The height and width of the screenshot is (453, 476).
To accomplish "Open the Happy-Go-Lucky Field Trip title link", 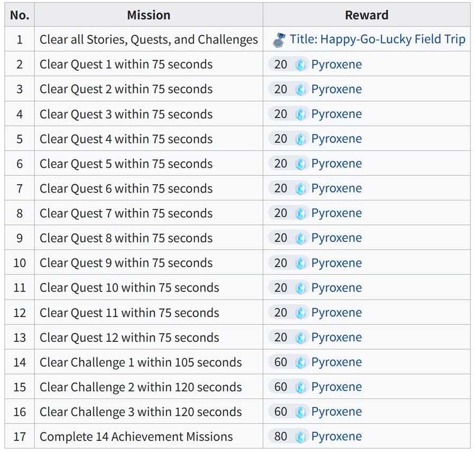I will [x=377, y=40].
